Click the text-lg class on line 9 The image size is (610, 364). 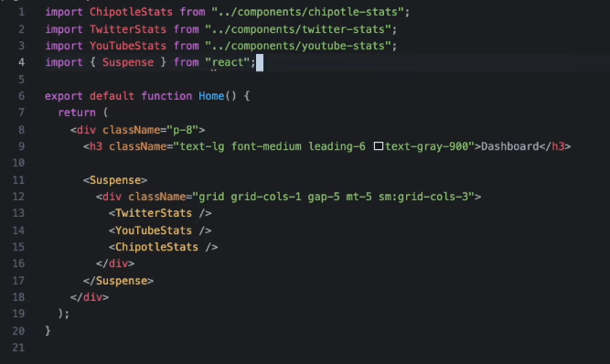coord(201,146)
